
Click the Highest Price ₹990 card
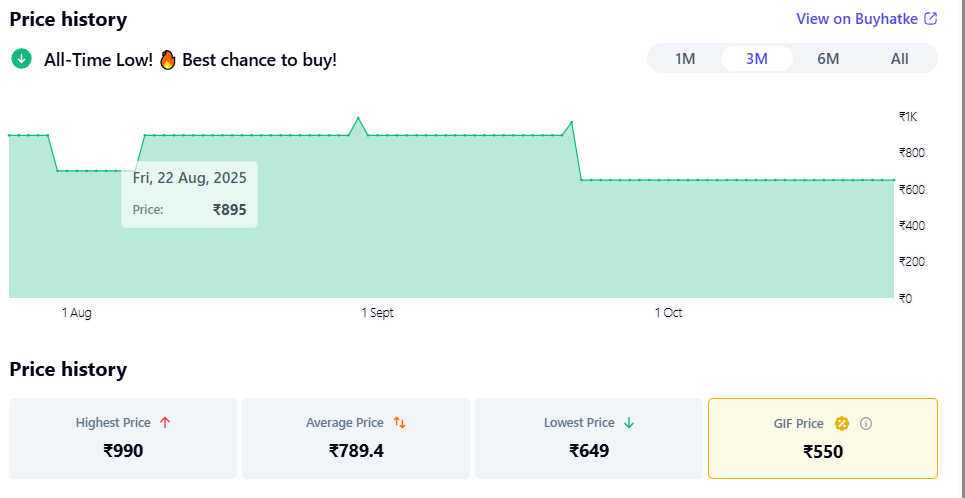(x=123, y=439)
